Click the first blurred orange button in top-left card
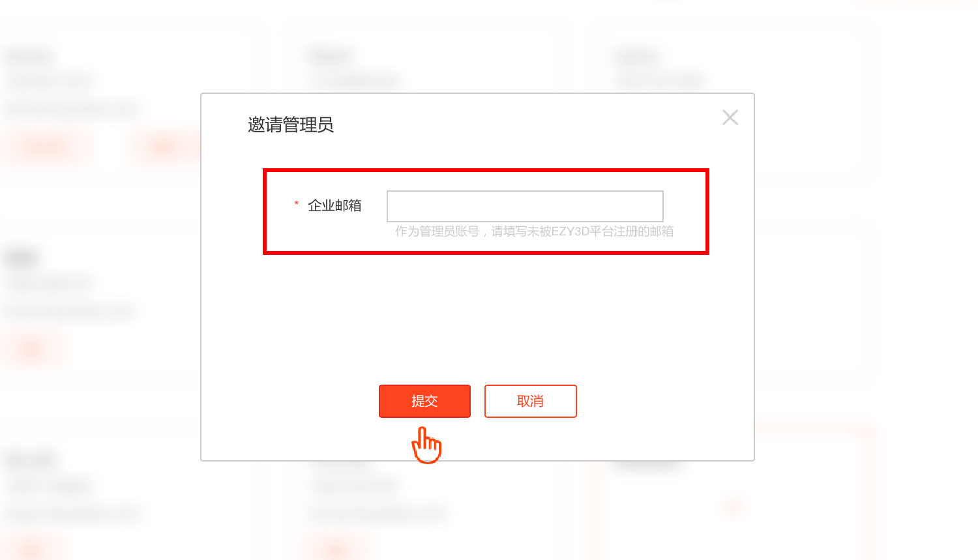The image size is (978, 560). tap(46, 147)
